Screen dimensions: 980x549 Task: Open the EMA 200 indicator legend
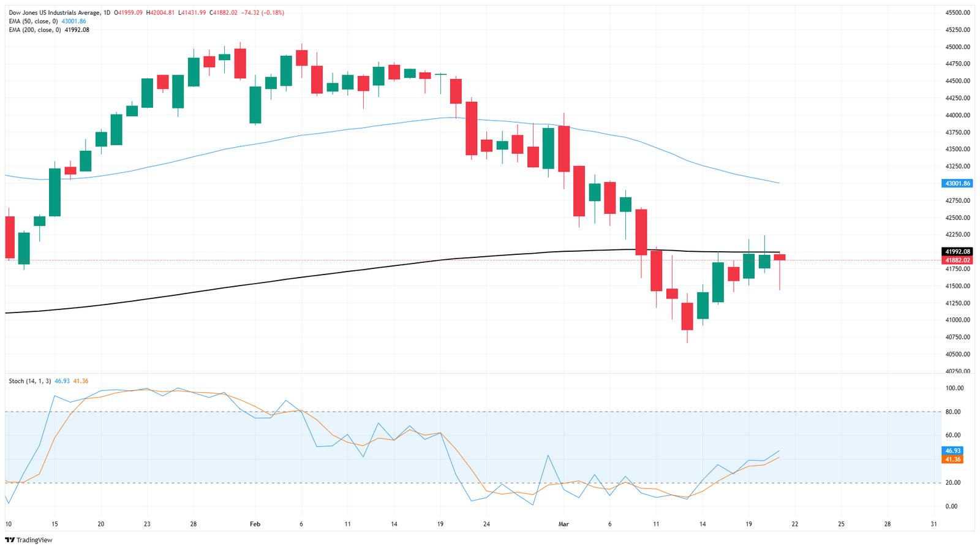tap(36, 29)
